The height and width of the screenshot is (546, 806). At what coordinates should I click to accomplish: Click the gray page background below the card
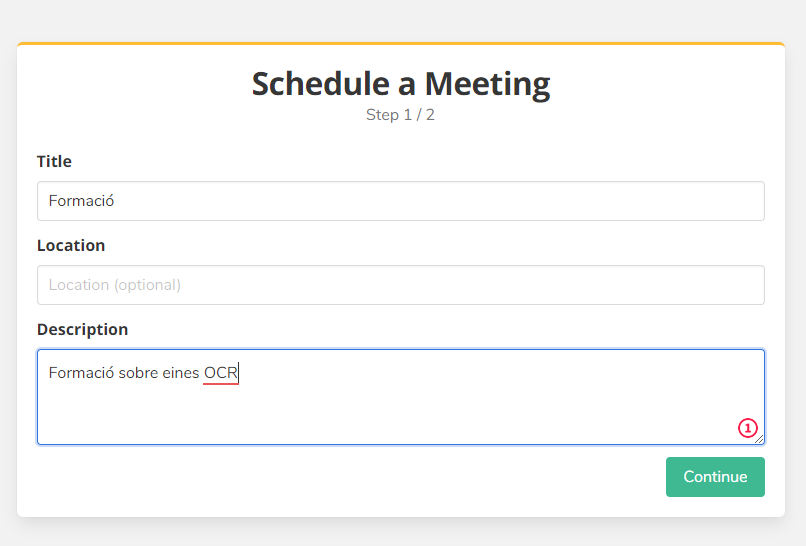pos(400,532)
